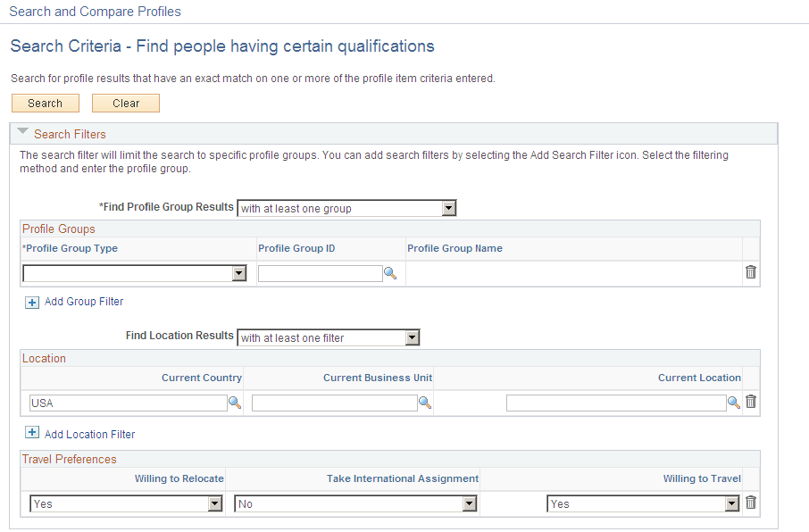Open the Profile Group ID lookup magnifier
Viewport: 809px width, 532px height.
tap(390, 273)
